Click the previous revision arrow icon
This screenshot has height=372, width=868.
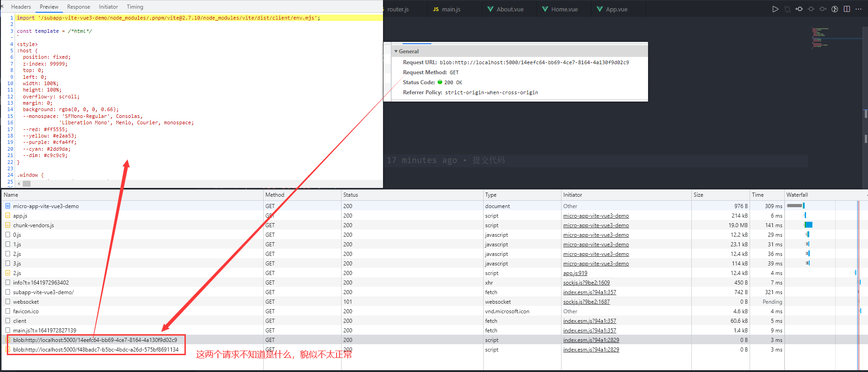click(799, 9)
